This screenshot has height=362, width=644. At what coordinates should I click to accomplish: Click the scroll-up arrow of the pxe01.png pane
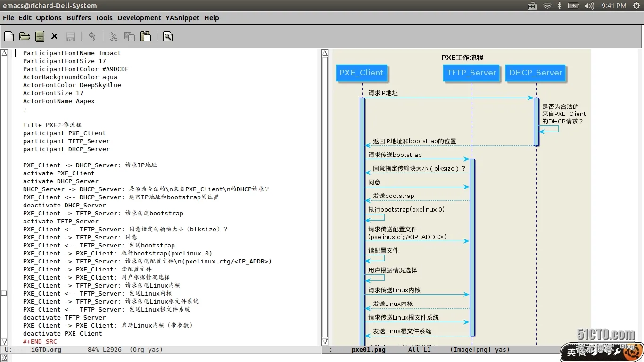[x=325, y=53]
